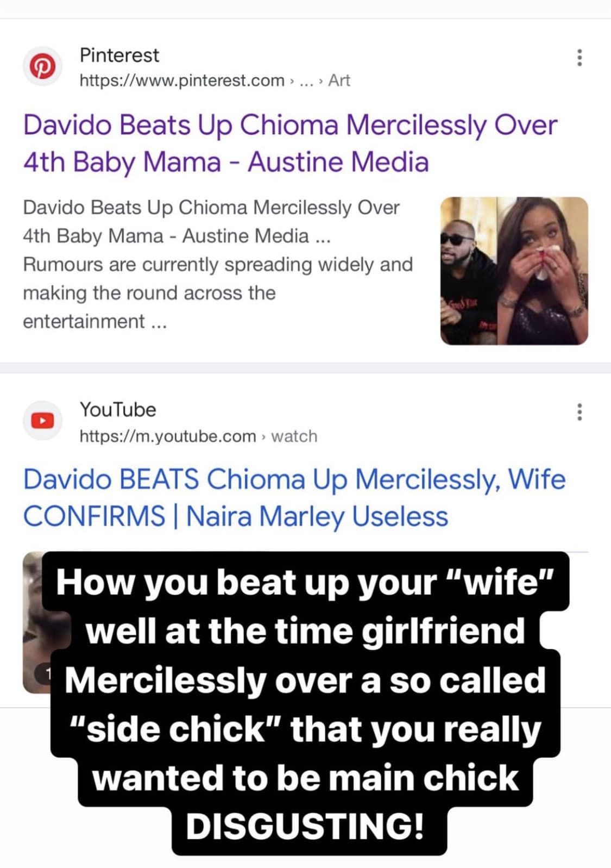The height and width of the screenshot is (868, 611).
Task: Click the Pinterest site name label
Action: 119,55
